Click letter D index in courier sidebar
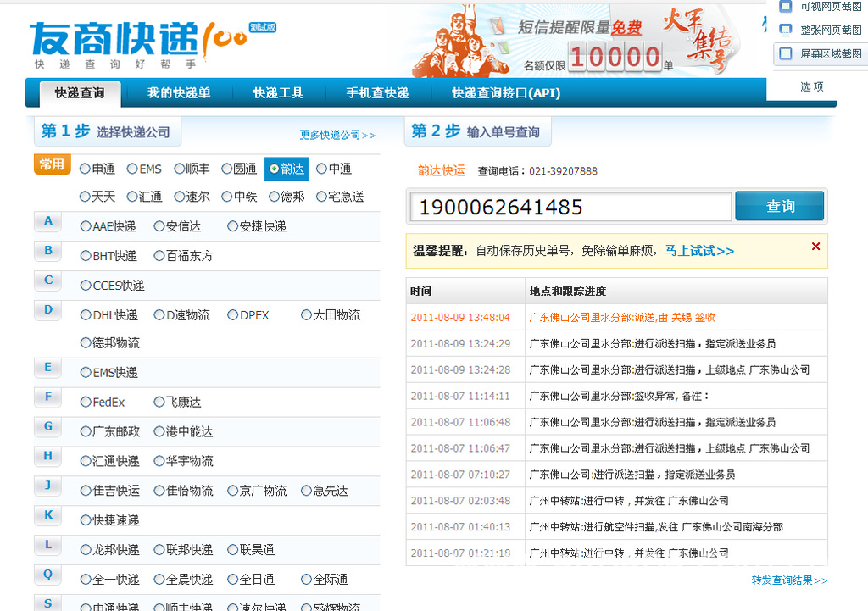The image size is (868, 611). point(48,309)
